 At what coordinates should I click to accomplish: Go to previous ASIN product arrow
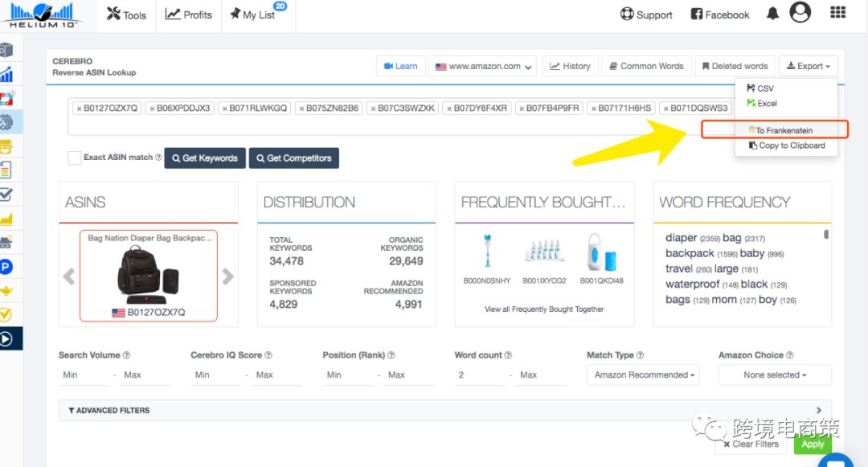click(x=69, y=277)
